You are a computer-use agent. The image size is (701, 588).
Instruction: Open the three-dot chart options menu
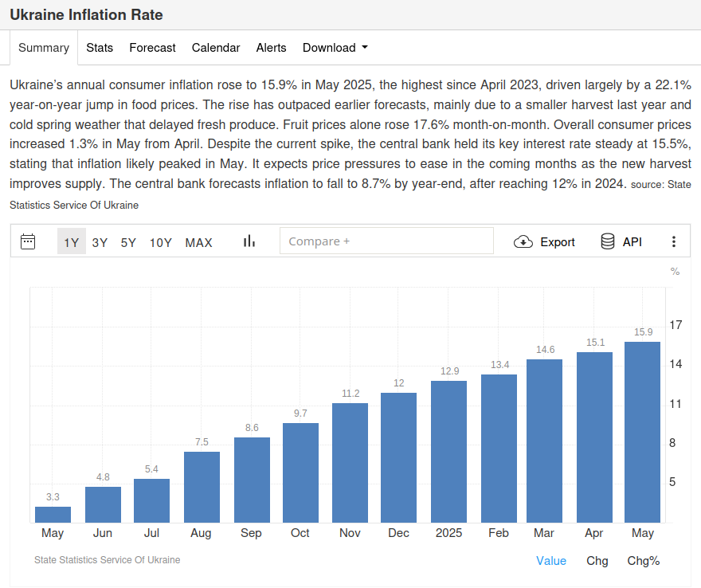pos(674,241)
